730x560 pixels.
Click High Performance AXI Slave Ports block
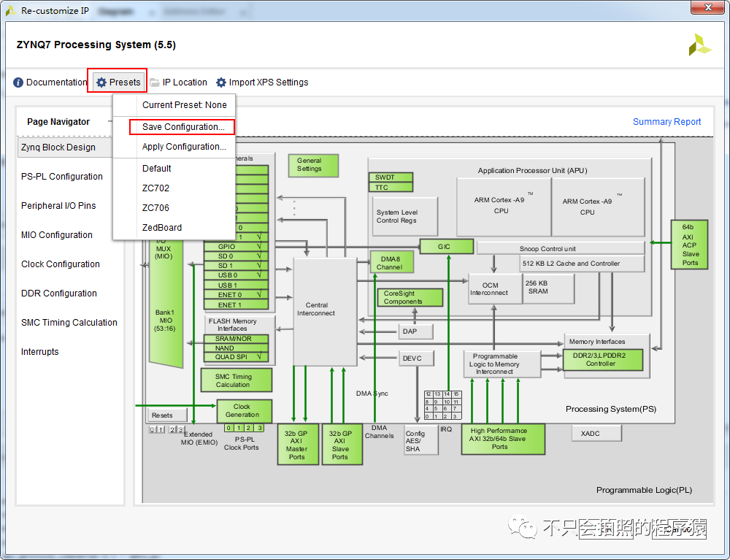click(503, 439)
